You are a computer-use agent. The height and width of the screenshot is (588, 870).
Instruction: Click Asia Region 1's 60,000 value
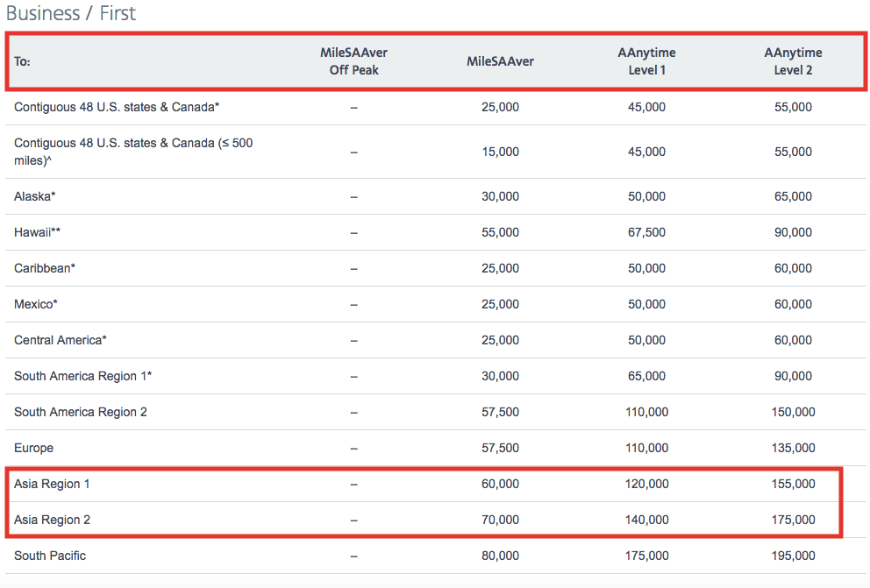501,485
